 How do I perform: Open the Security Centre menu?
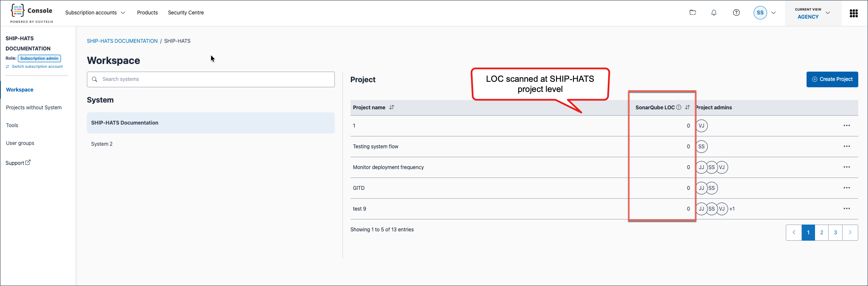tap(186, 13)
